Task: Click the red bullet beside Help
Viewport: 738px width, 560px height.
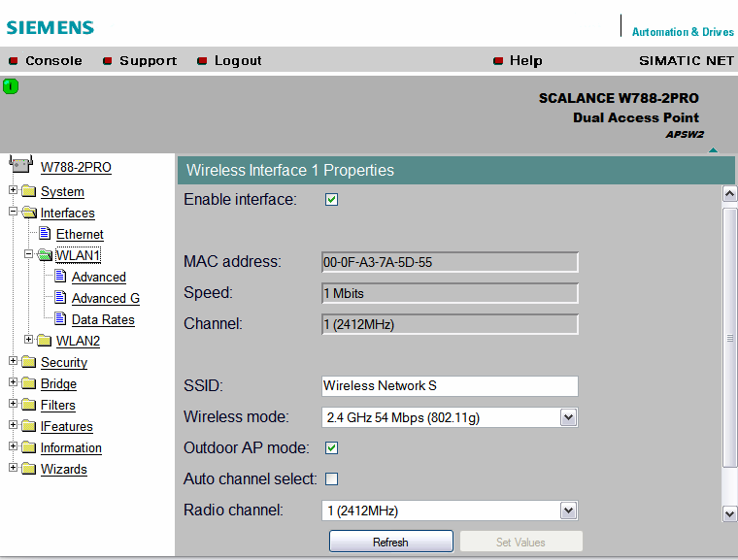Action: (x=498, y=61)
